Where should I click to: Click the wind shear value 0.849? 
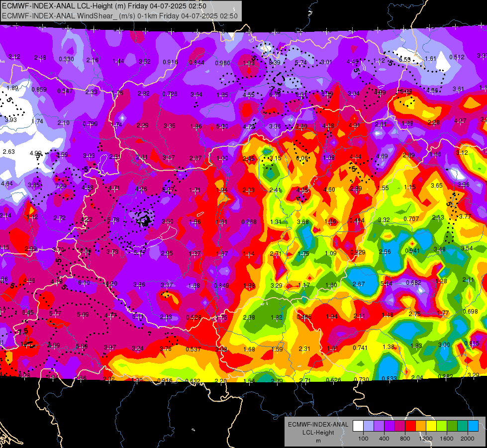point(222,285)
